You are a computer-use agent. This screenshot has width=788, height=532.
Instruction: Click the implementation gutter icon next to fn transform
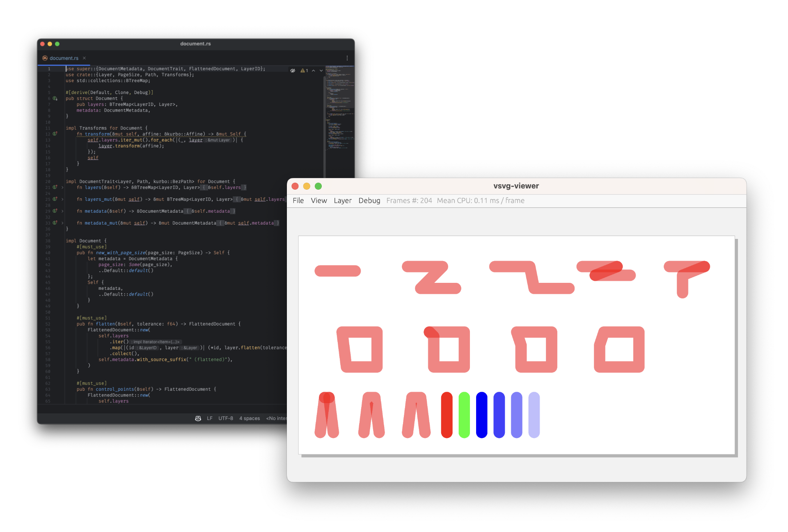[54, 134]
